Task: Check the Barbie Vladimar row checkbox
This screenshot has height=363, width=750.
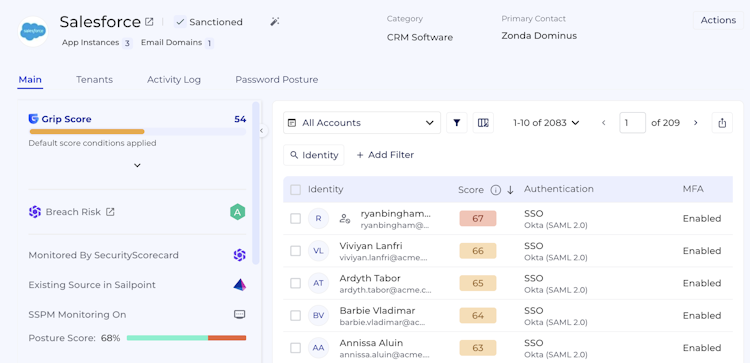Action: point(296,316)
